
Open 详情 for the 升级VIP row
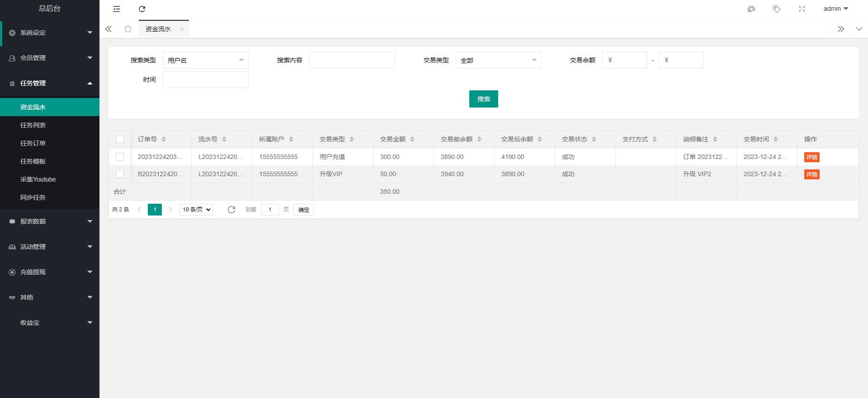point(812,174)
